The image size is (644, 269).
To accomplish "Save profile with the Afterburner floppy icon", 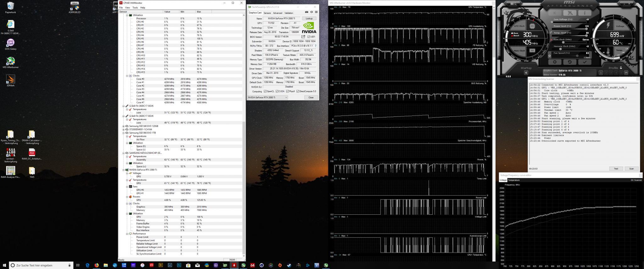I will (626, 73).
